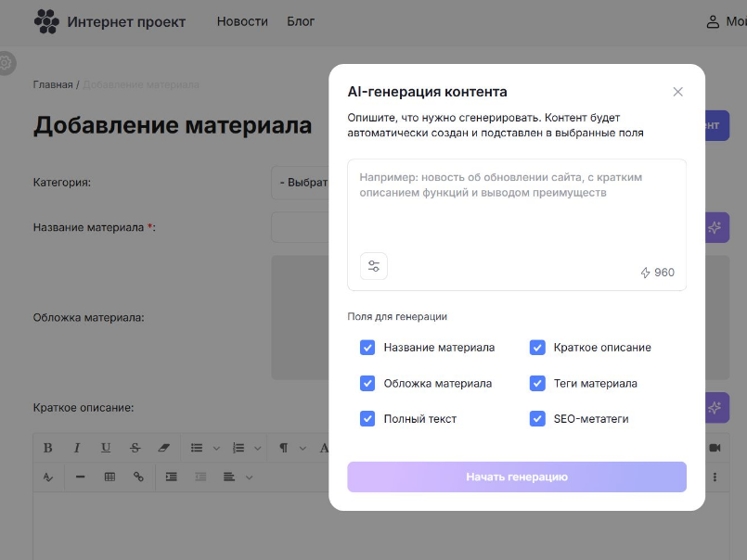Click the Интернет проект honeycomb logo
This screenshot has height=560, width=747.
pos(46,22)
